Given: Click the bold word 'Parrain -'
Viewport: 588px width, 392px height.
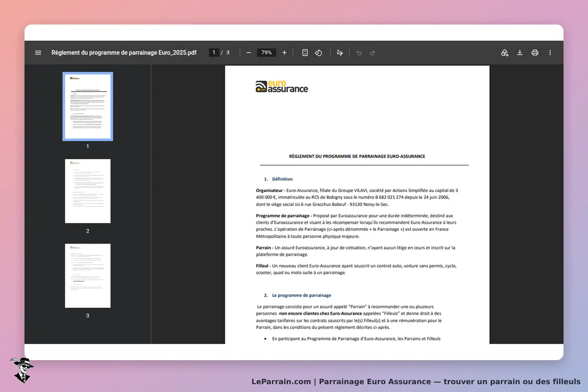Looking at the screenshot, I should point(265,247).
